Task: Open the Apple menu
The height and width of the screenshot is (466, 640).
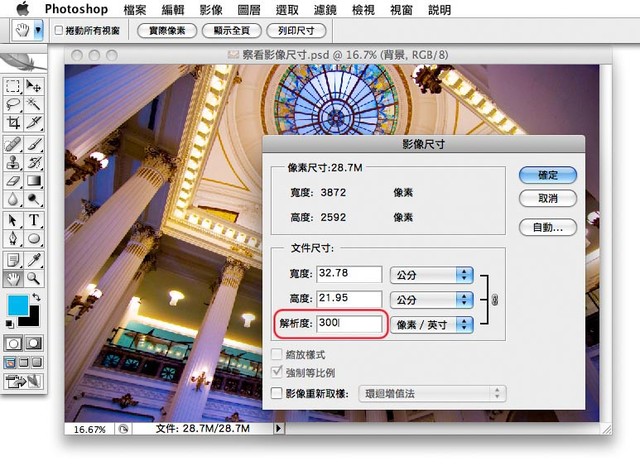Action: click(x=23, y=9)
